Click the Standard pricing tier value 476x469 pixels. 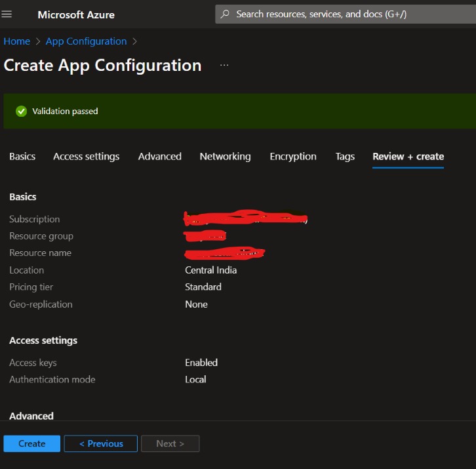click(x=203, y=287)
